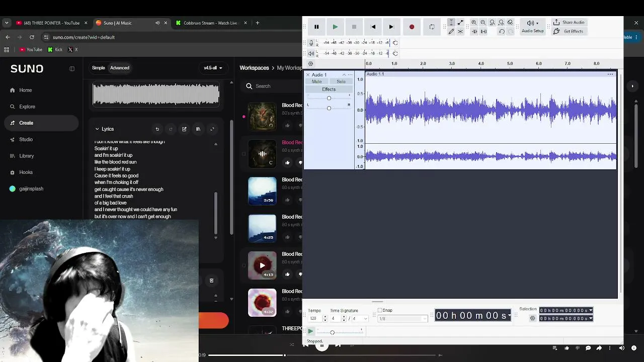Click the Audio 1 gain slider handle

coord(329,98)
